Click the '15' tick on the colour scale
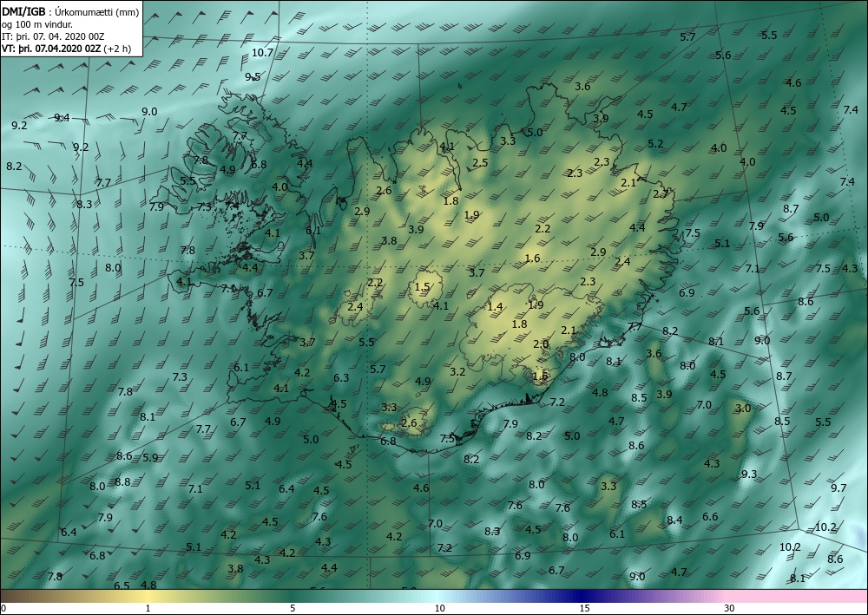 coord(584,609)
